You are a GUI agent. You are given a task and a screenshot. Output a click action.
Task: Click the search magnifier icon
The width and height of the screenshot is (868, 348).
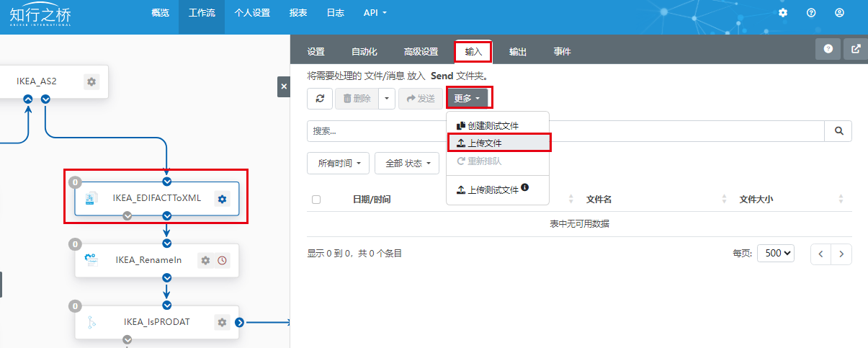point(838,131)
